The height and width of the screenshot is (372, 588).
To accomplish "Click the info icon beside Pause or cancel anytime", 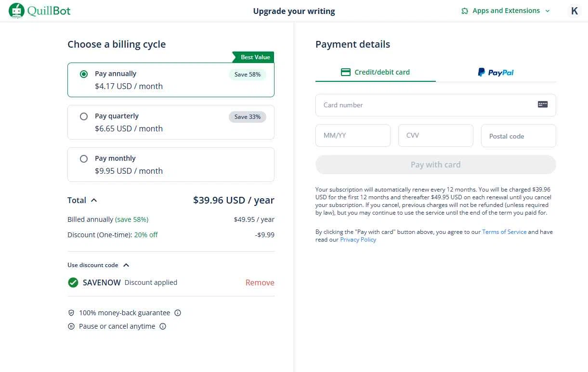I will 163,326.
